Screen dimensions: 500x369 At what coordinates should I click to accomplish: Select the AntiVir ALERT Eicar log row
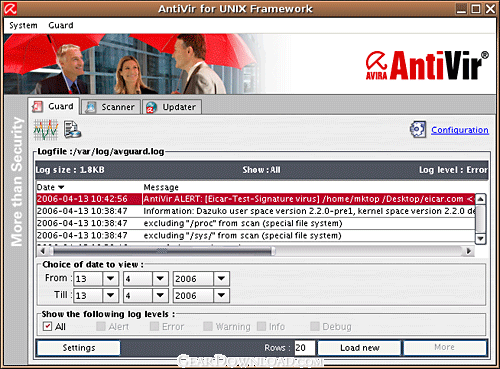(256, 199)
